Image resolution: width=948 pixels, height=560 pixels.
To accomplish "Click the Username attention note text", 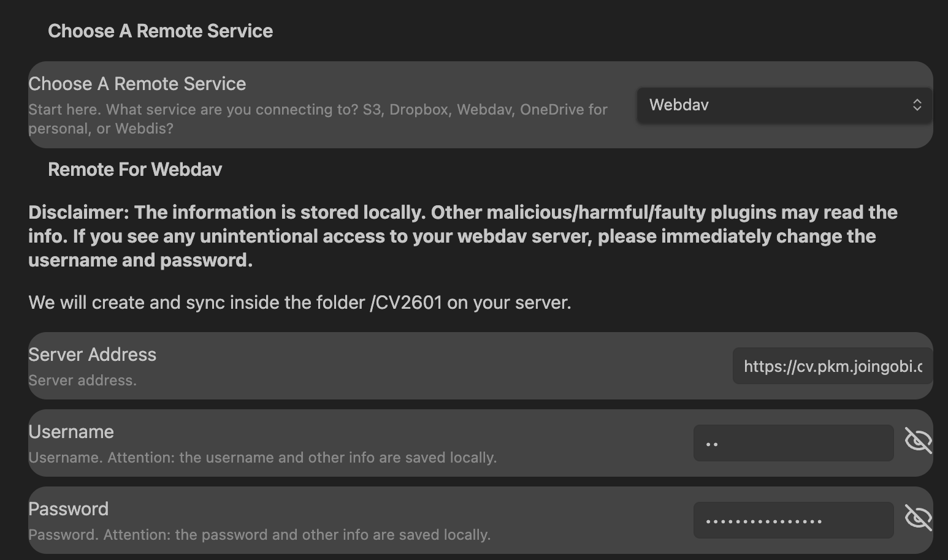I will tap(262, 457).
